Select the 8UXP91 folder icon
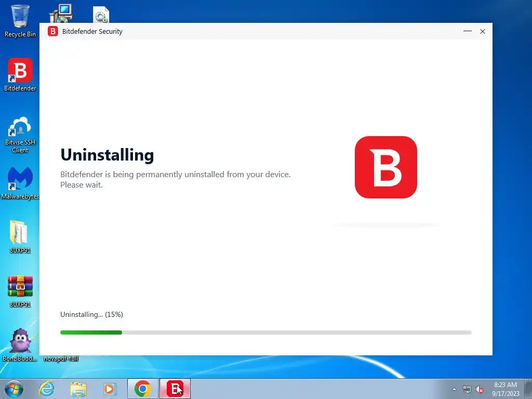 coord(20,236)
